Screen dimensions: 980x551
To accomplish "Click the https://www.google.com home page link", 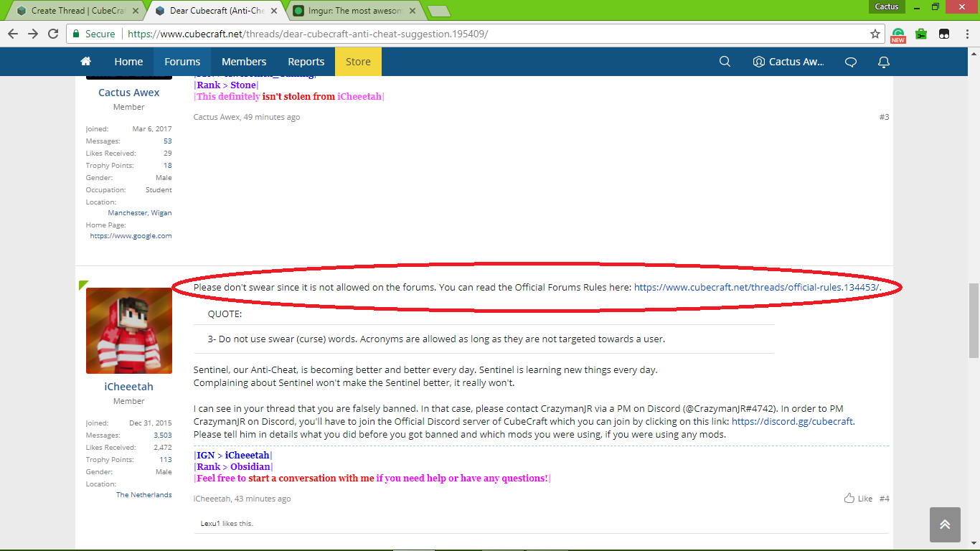I will coord(131,235).
